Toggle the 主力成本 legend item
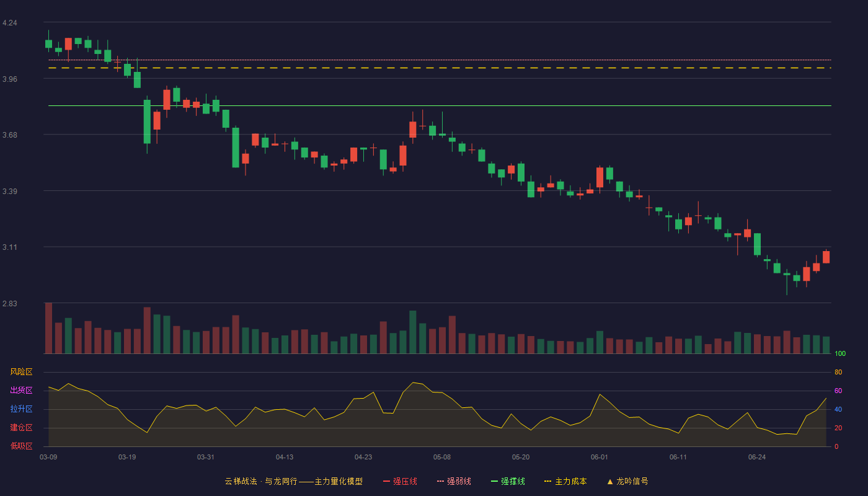Screen dimensions: 868x496 click(x=565, y=481)
